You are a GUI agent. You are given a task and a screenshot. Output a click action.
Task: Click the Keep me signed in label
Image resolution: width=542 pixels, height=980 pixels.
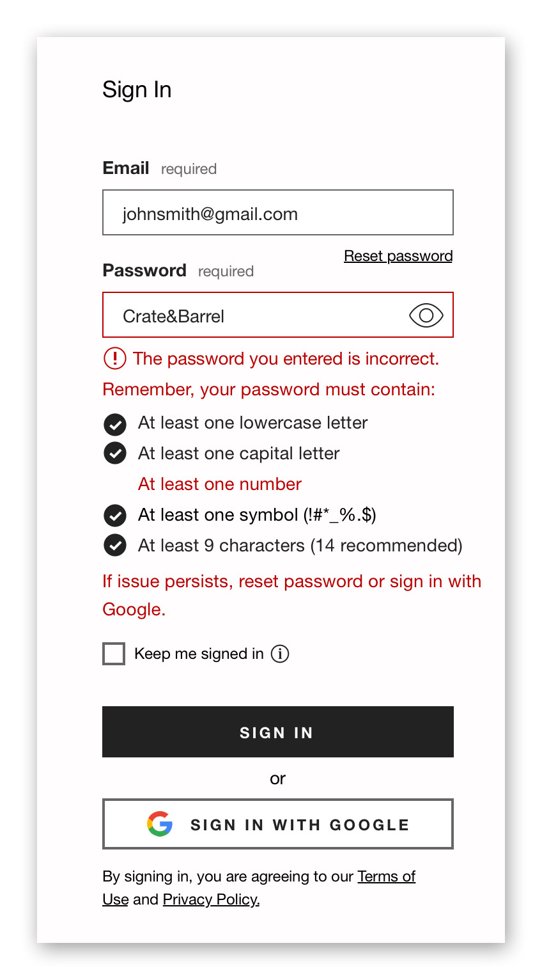pos(199,654)
